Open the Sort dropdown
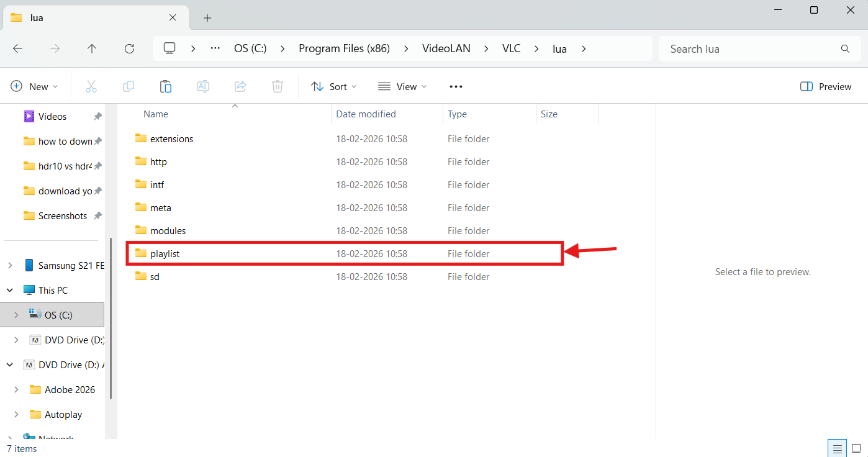 click(x=333, y=86)
